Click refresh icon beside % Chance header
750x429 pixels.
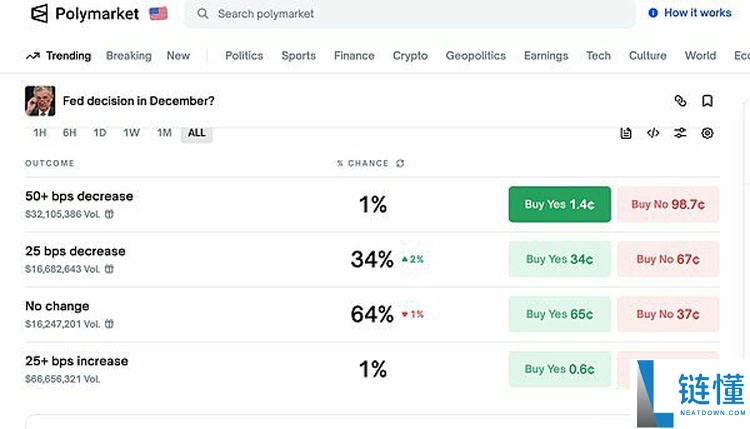tap(401, 163)
